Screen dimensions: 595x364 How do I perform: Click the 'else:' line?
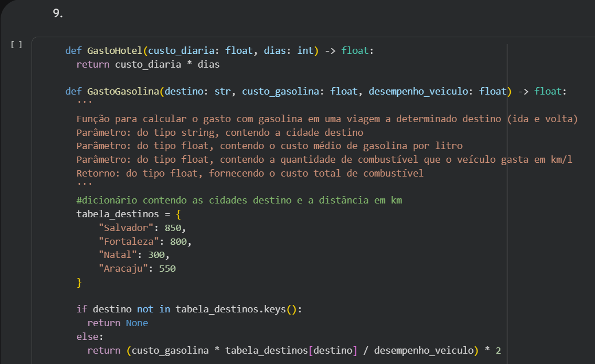click(90, 336)
